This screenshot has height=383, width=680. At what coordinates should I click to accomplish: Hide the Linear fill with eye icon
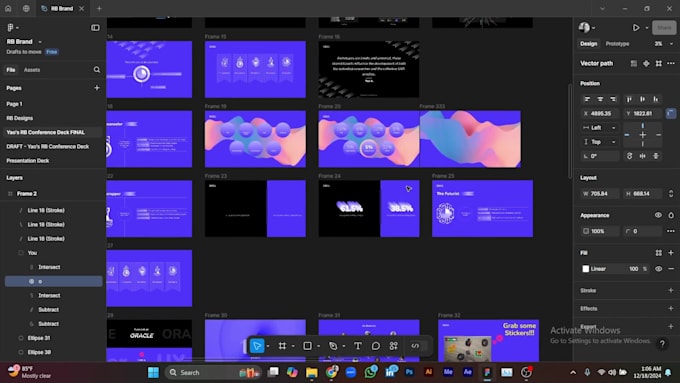pyautogui.click(x=658, y=269)
